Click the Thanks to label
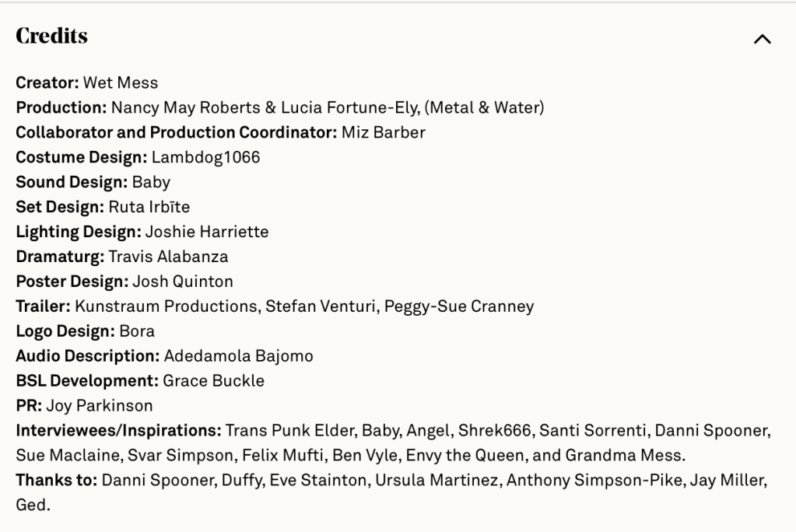The width and height of the screenshot is (796, 532). (55, 481)
